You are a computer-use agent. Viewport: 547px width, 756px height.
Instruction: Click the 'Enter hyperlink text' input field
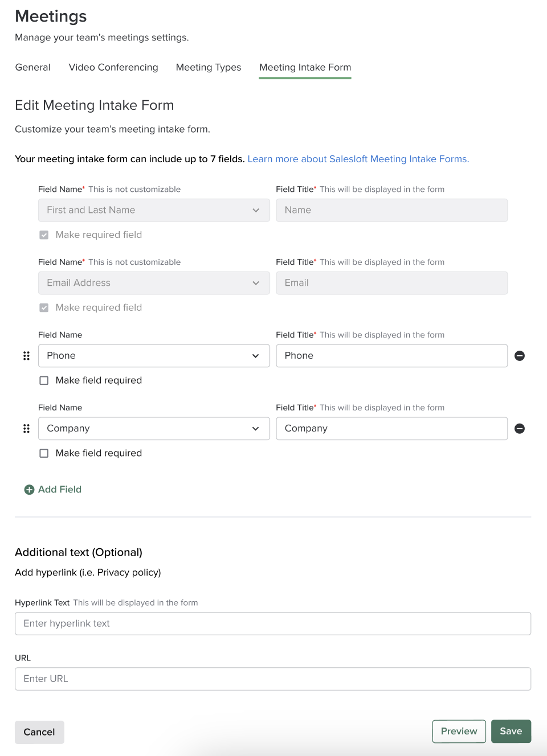[x=272, y=623]
